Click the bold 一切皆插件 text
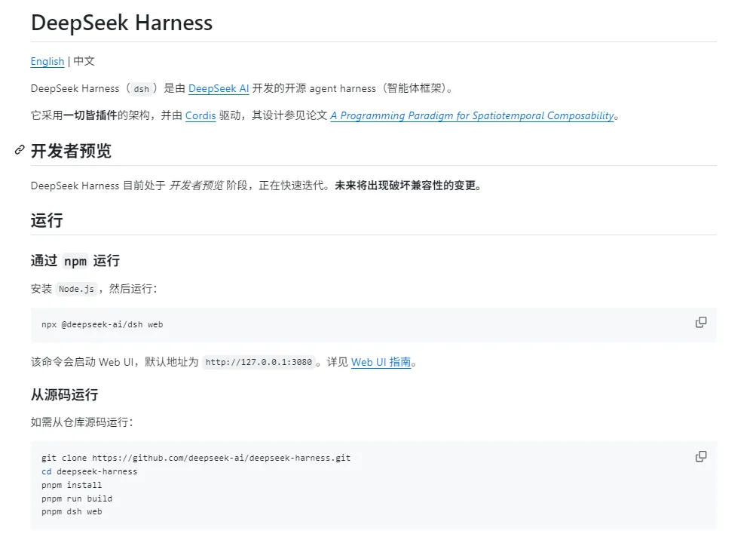Image resolution: width=756 pixels, height=546 pixels. [90, 115]
